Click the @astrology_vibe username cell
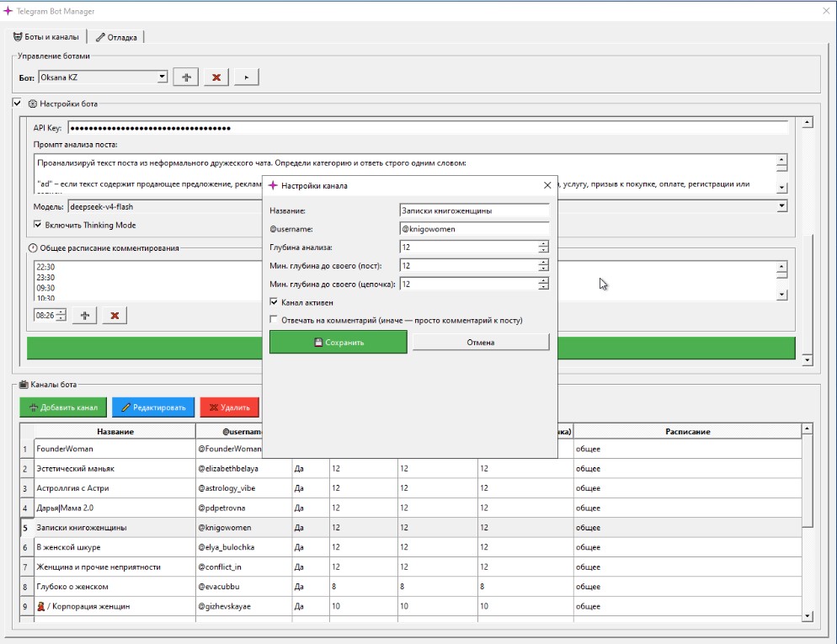Image resolution: width=837 pixels, height=644 pixels. pos(243,488)
